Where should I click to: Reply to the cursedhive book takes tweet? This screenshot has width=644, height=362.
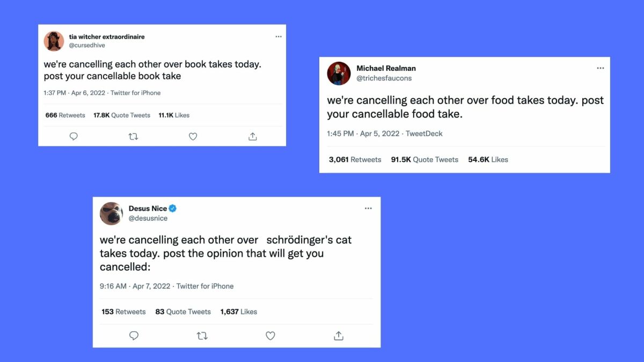coord(74,137)
